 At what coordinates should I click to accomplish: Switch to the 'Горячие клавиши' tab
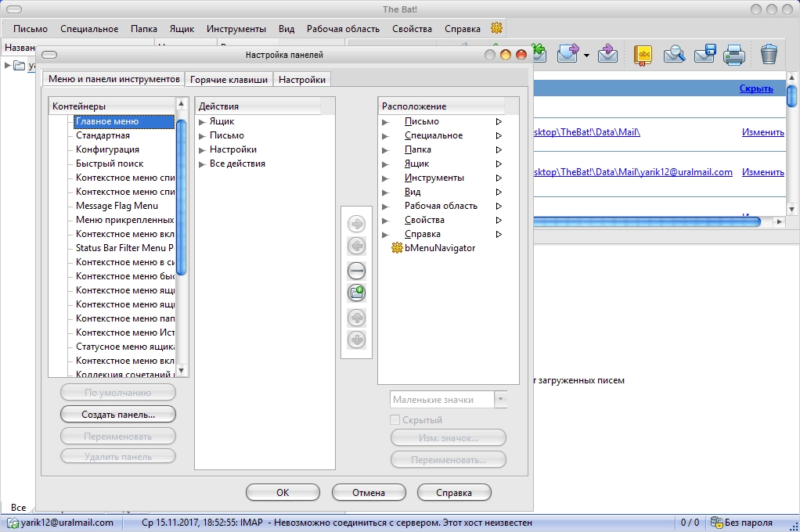click(229, 80)
